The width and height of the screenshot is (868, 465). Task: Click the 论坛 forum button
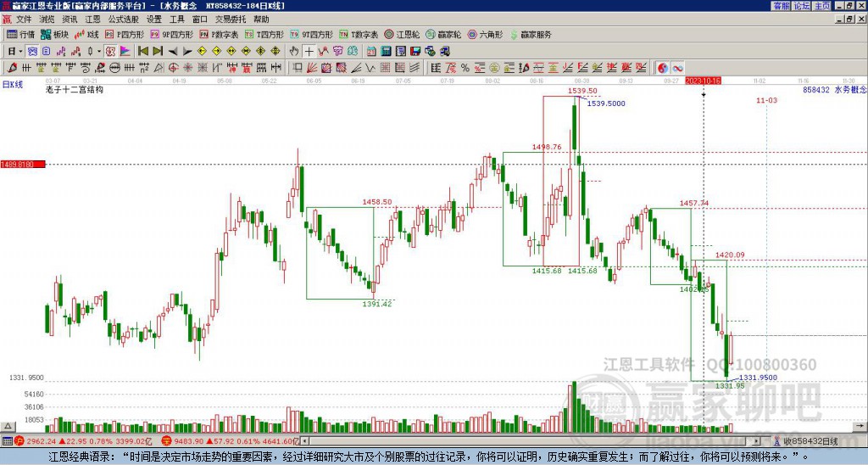[x=802, y=6]
